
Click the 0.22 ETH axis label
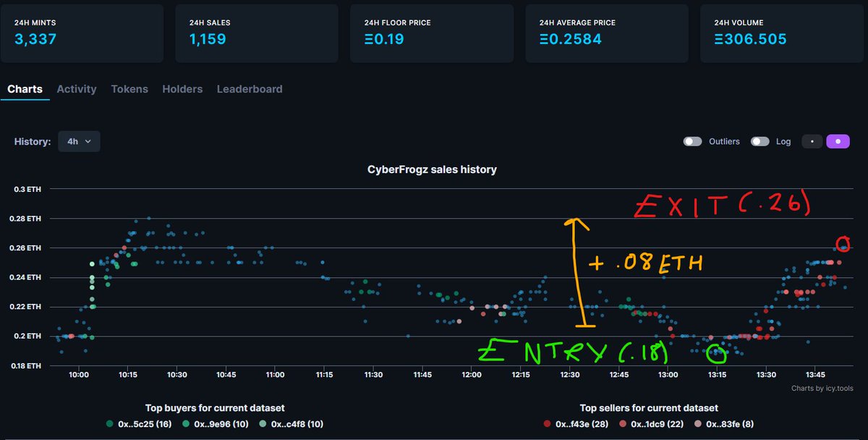click(x=27, y=307)
